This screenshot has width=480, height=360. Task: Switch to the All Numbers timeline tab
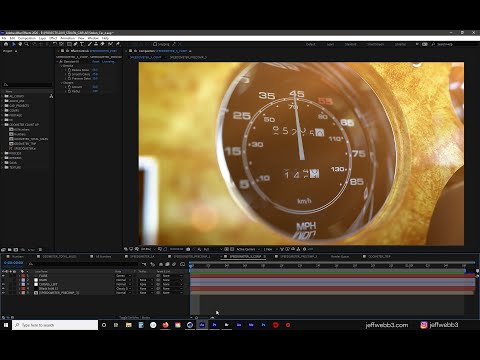tap(103, 257)
